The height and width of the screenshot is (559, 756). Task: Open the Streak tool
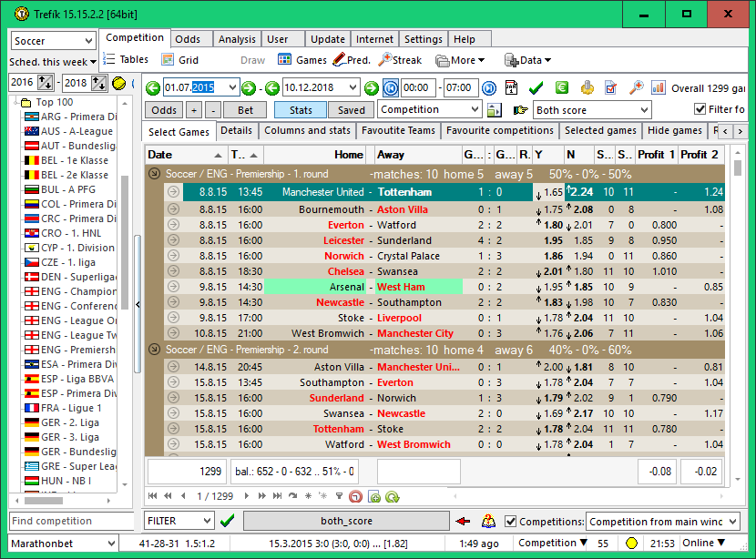pyautogui.click(x=401, y=60)
